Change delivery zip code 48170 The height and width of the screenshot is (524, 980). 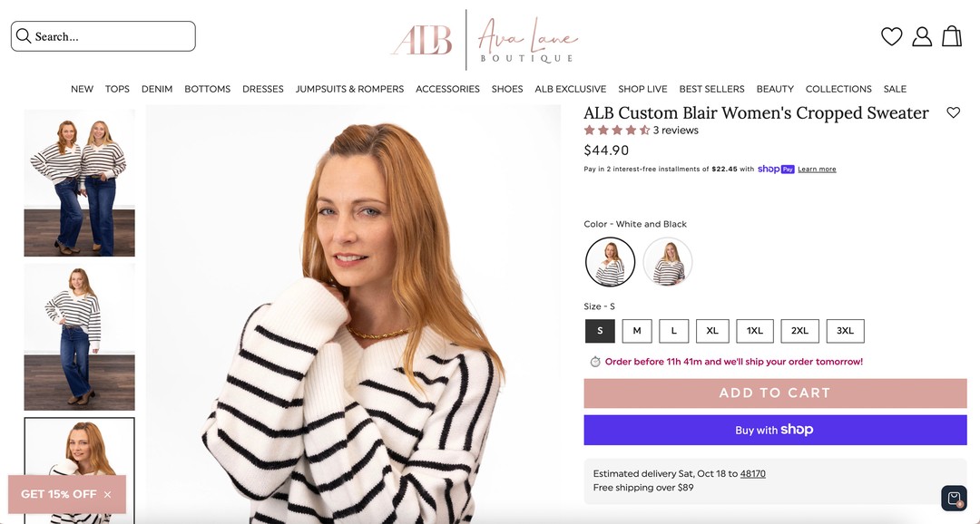coord(752,473)
